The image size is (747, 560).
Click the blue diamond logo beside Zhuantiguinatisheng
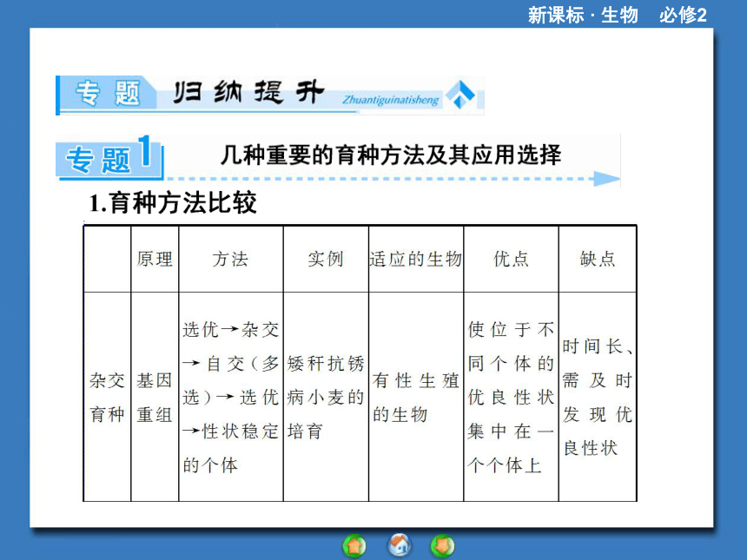(x=460, y=94)
